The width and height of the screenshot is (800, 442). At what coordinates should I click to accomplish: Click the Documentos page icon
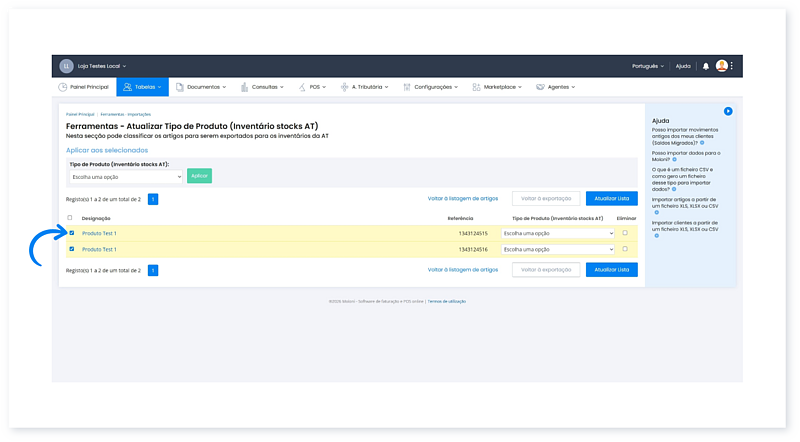[x=180, y=87]
